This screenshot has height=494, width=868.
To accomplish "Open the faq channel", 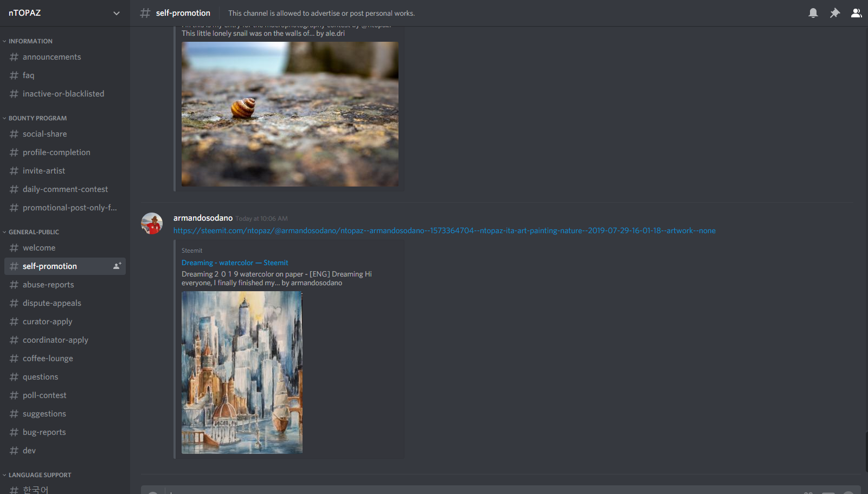I will point(65,75).
